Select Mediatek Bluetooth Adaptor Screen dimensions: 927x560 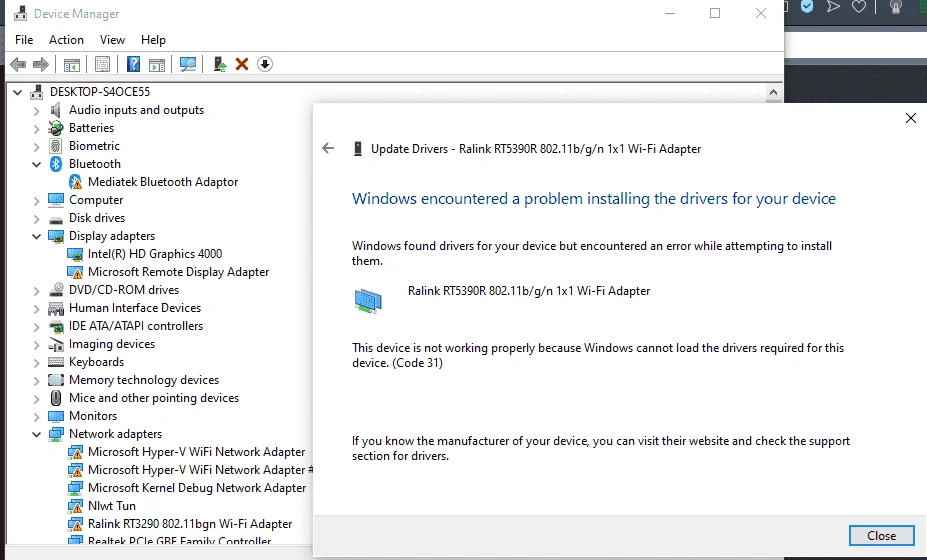click(x=163, y=182)
